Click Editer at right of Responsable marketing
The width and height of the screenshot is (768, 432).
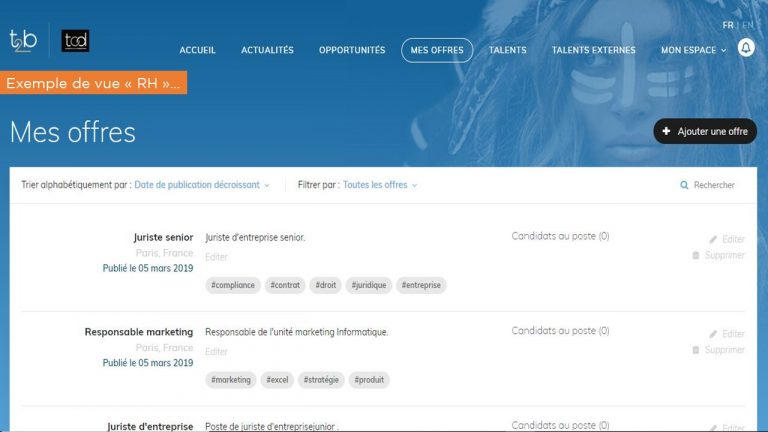pyautogui.click(x=733, y=334)
